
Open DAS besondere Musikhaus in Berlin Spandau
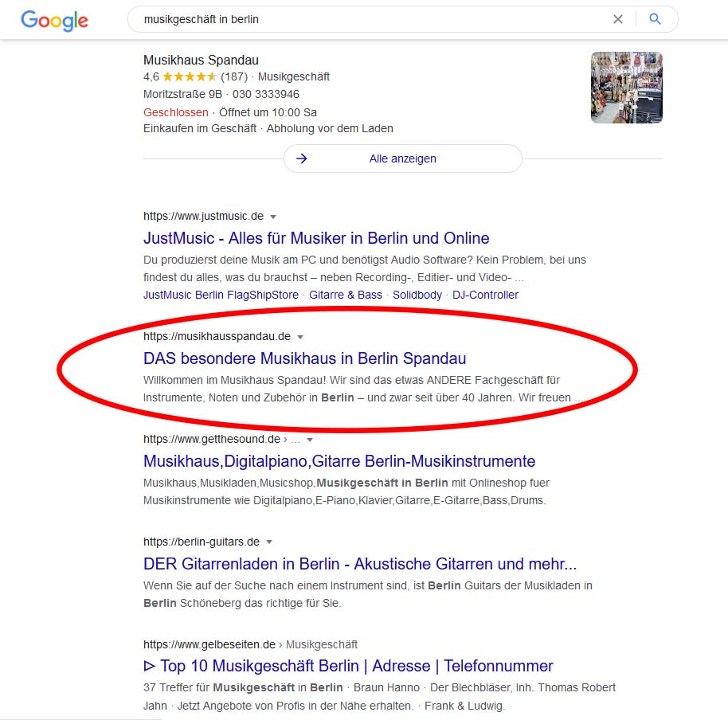tap(304, 358)
